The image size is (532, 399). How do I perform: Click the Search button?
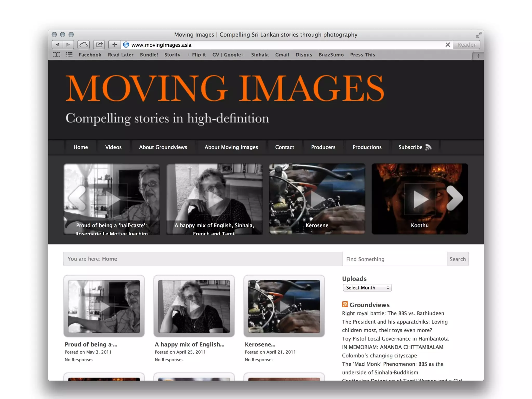457,259
